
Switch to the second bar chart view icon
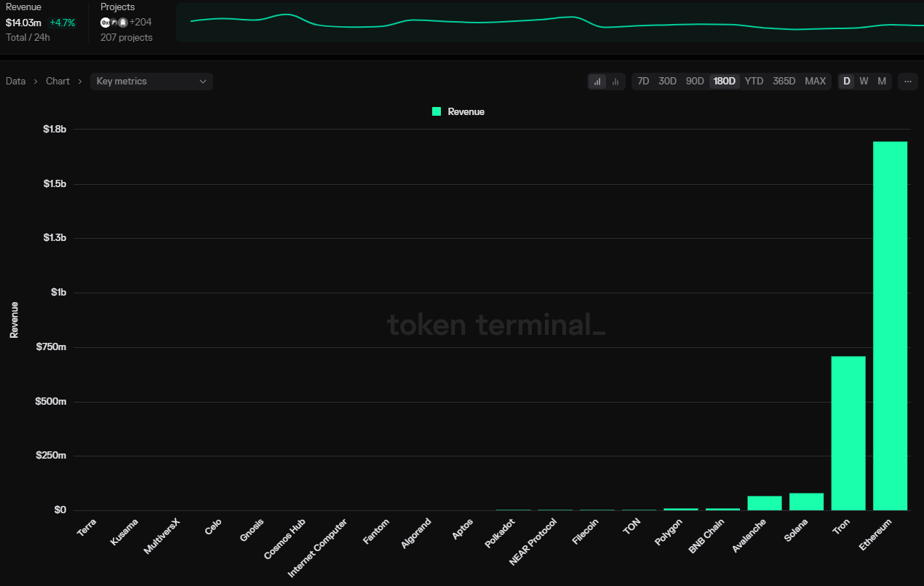click(x=616, y=82)
